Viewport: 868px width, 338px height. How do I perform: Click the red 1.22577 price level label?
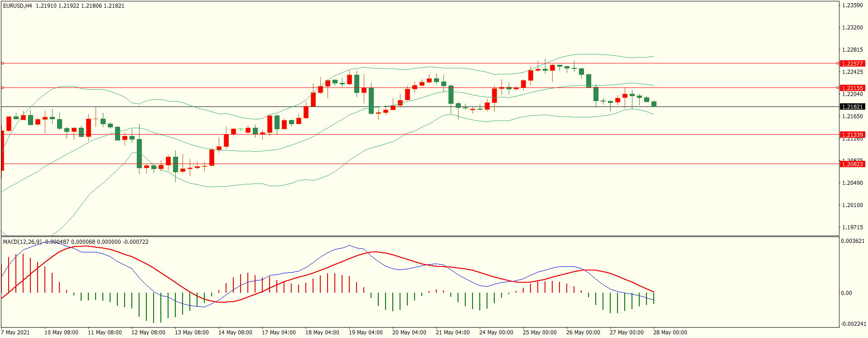[x=852, y=64]
